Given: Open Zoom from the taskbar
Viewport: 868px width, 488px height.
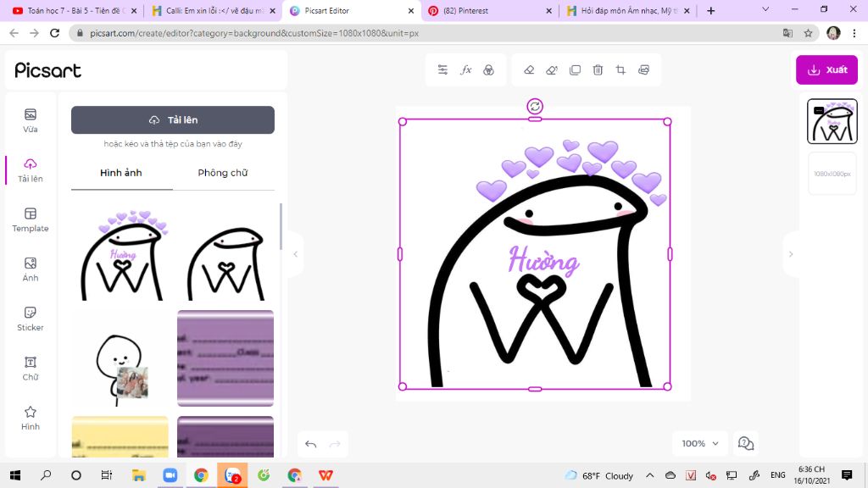Looking at the screenshot, I should tap(170, 475).
